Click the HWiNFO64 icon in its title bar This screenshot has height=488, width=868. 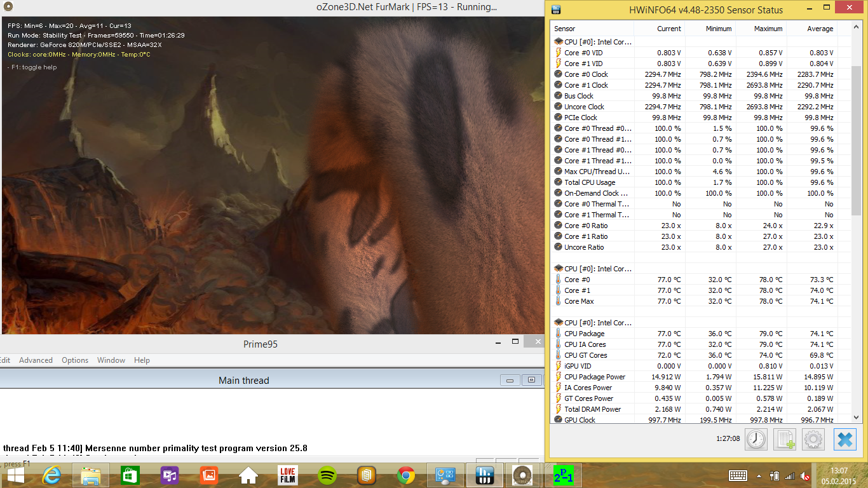pos(556,10)
